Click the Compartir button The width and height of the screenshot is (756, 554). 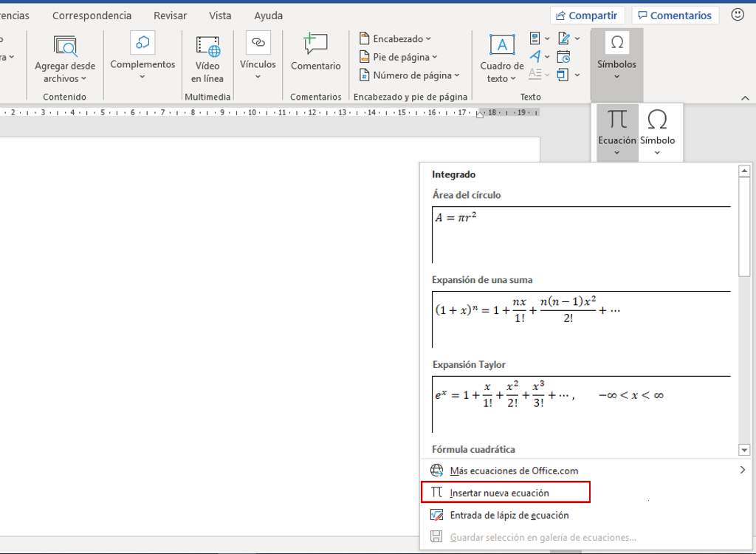tap(588, 15)
